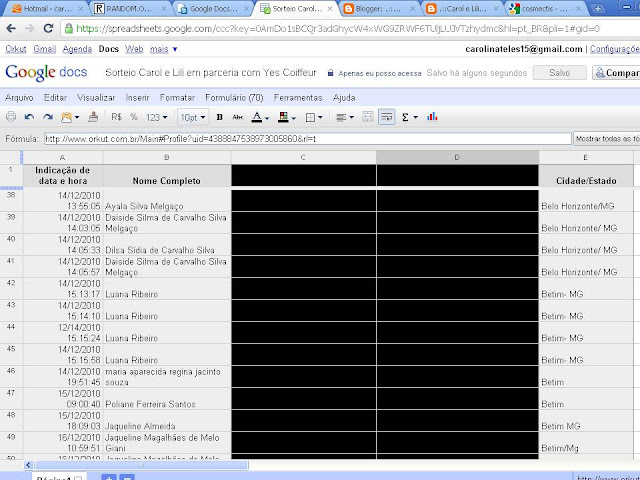Redo the last action
The image size is (640, 480).
pos(48,117)
